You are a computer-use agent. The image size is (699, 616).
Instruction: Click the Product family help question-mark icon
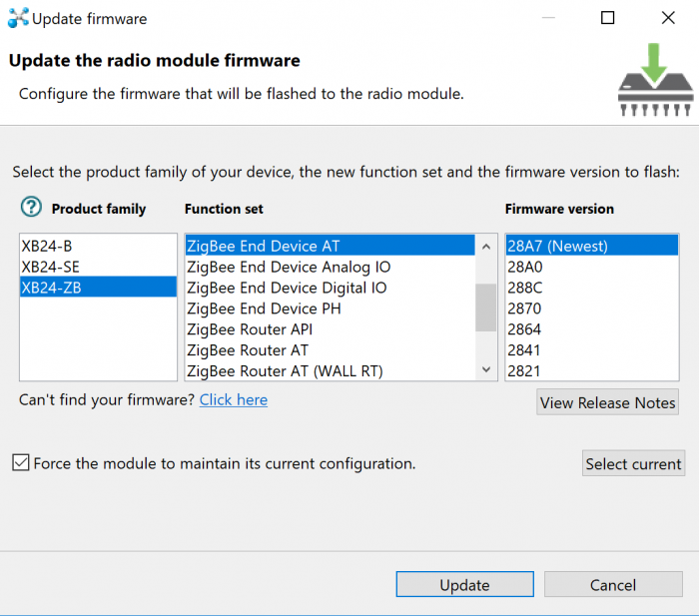click(31, 208)
